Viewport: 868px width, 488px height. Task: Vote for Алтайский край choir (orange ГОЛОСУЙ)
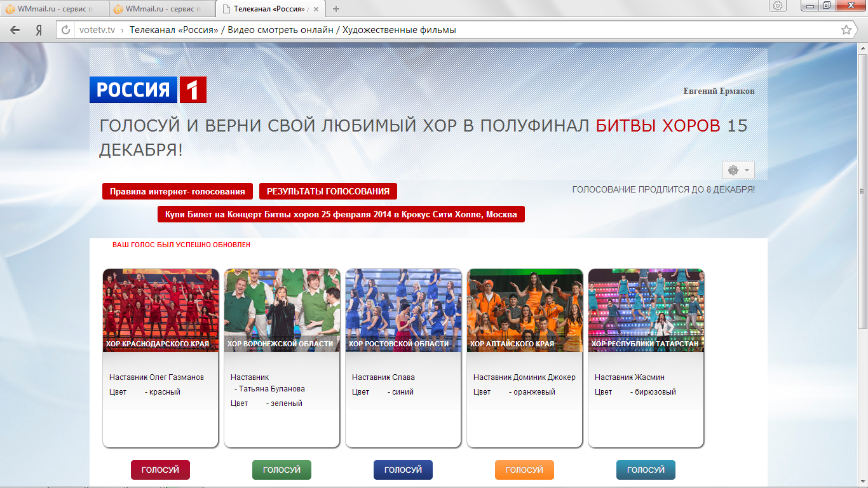click(524, 470)
